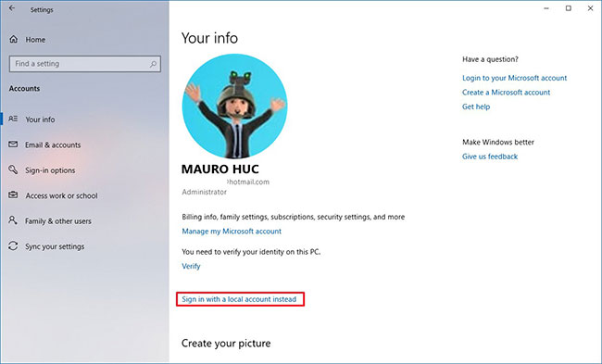Switch to Sign-in options menu entry
Screen dimensions: 602x364
click(x=50, y=170)
